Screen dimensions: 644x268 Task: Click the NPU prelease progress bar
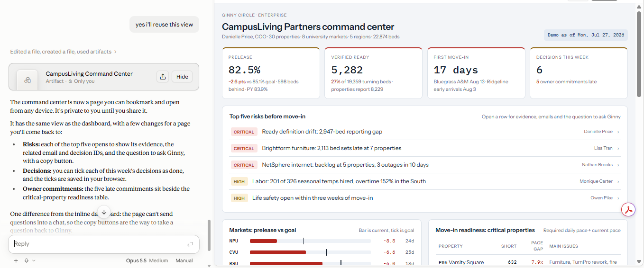(310, 241)
